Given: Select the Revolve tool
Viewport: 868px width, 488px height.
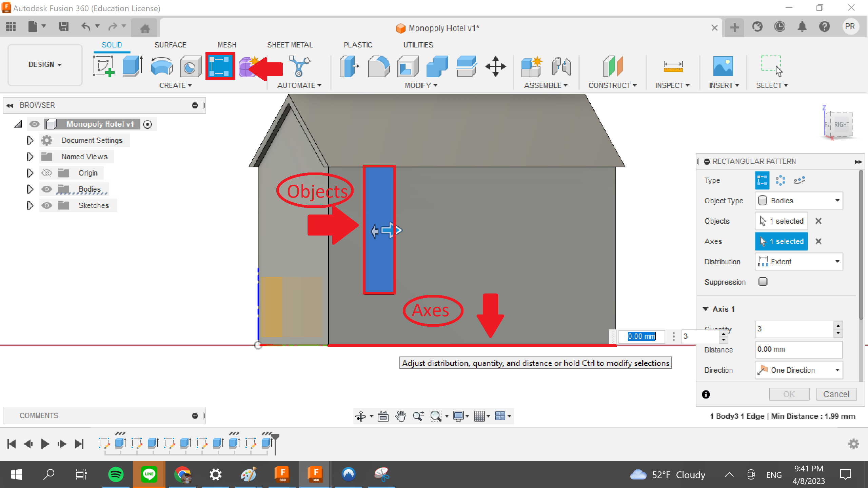Looking at the screenshot, I should [x=162, y=66].
